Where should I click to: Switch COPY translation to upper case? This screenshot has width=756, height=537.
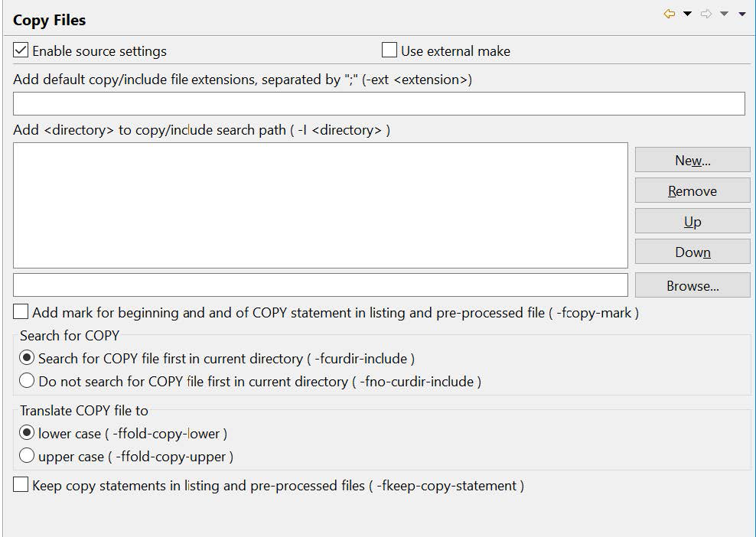[27, 454]
